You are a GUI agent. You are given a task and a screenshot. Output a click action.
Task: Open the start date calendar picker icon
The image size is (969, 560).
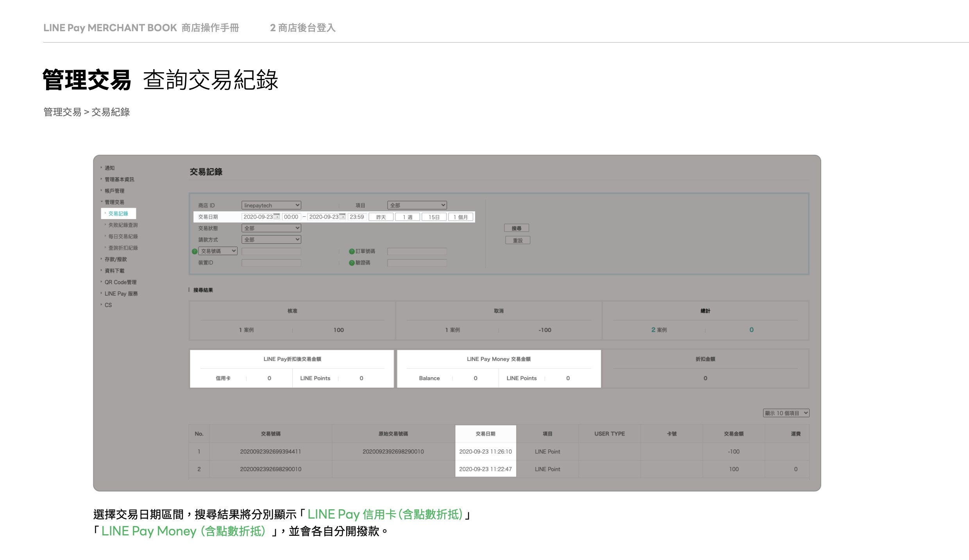(x=277, y=216)
